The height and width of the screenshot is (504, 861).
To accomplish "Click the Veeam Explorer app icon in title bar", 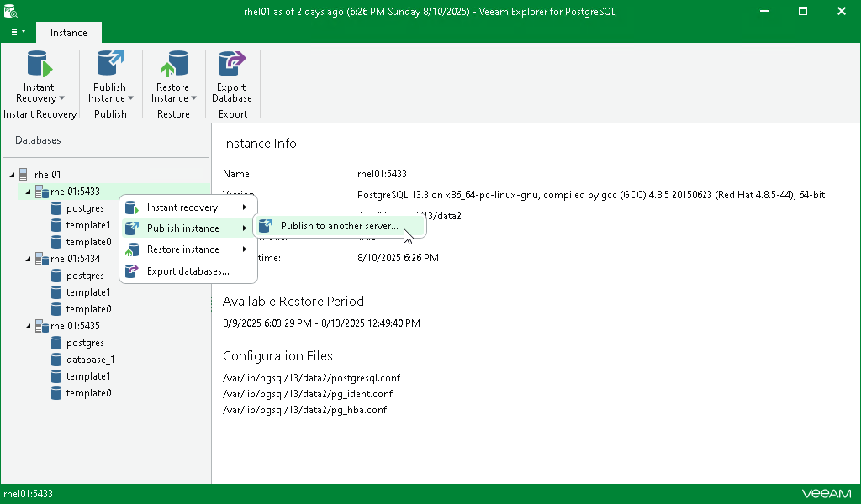I will click(x=10, y=10).
